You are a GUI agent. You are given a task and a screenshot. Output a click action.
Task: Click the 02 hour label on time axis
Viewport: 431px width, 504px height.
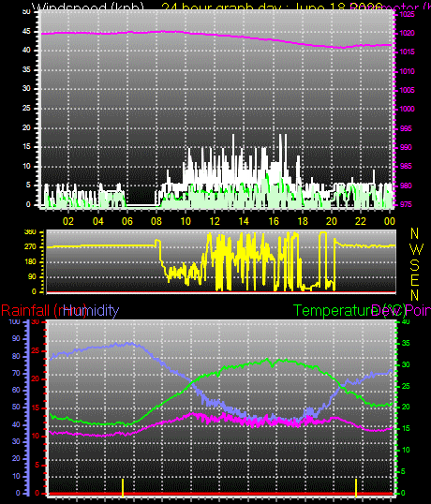pyautogui.click(x=68, y=221)
